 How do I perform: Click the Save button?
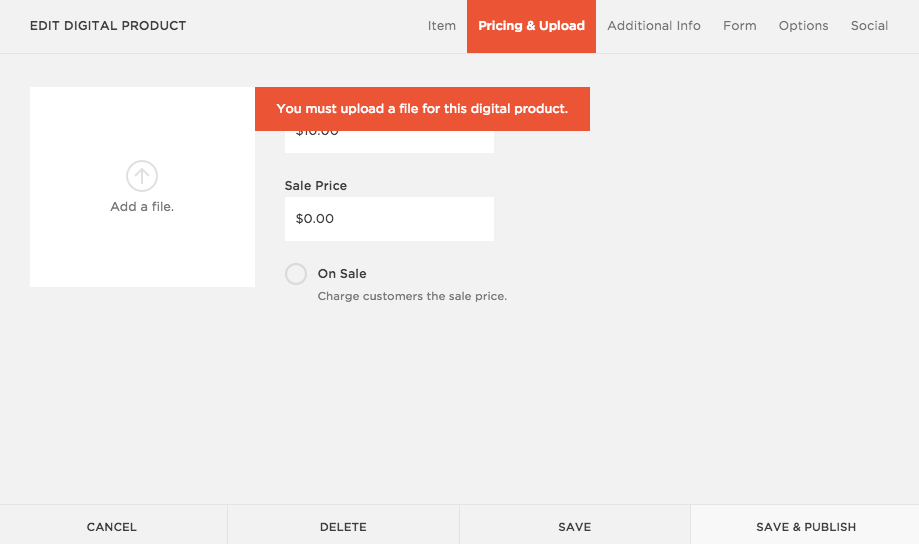click(x=575, y=527)
